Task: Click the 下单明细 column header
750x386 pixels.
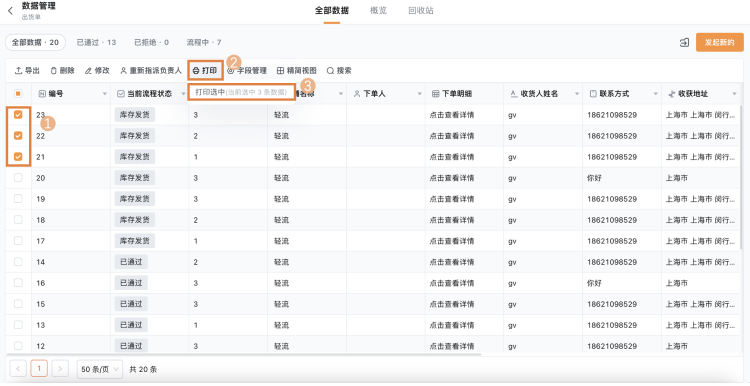Action: pyautogui.click(x=452, y=94)
